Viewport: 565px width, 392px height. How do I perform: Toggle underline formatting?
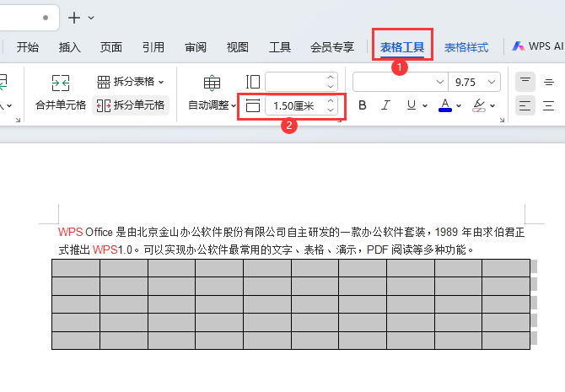[x=412, y=105]
